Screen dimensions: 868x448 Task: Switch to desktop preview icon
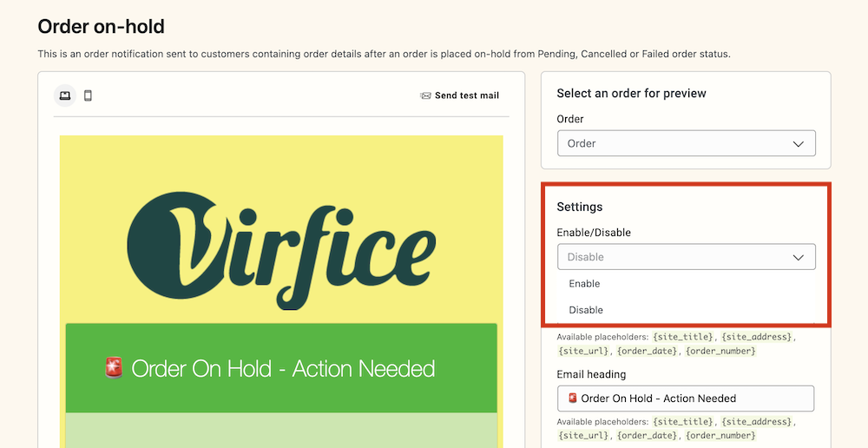click(65, 96)
